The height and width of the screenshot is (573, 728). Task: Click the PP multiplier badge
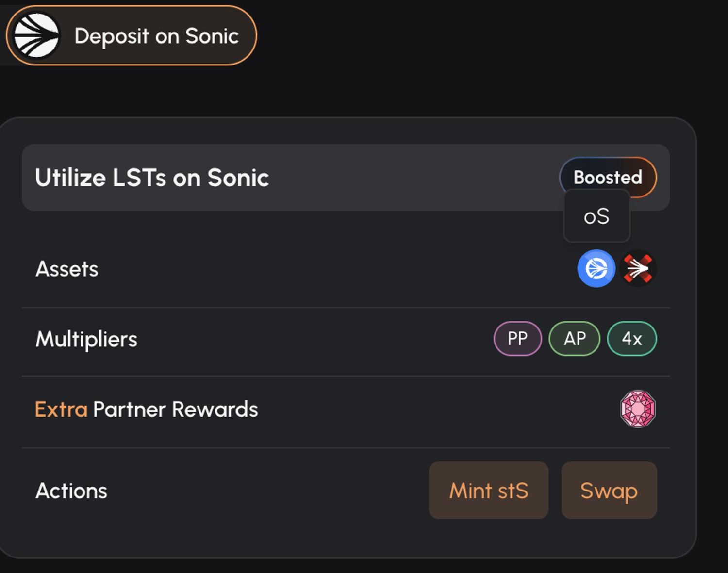click(x=517, y=339)
